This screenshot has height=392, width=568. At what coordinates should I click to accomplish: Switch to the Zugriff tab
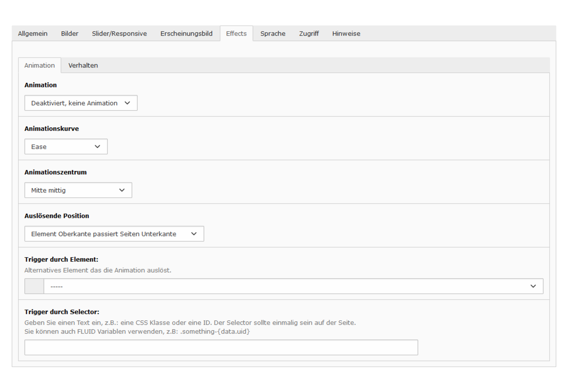[x=309, y=33]
